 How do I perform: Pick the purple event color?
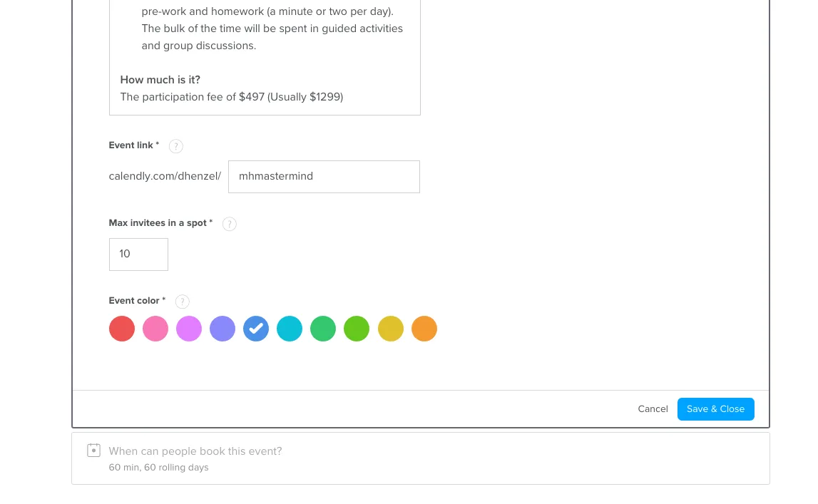click(x=223, y=329)
